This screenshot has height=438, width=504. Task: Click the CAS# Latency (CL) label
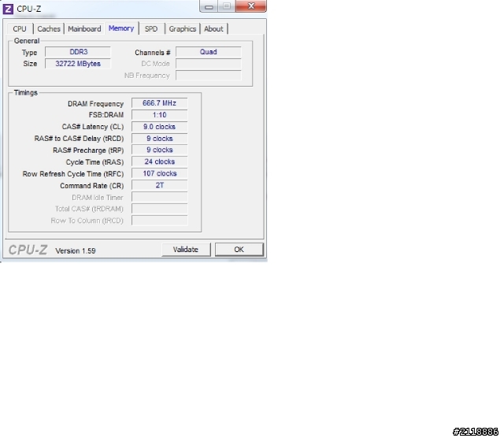[x=93, y=127]
